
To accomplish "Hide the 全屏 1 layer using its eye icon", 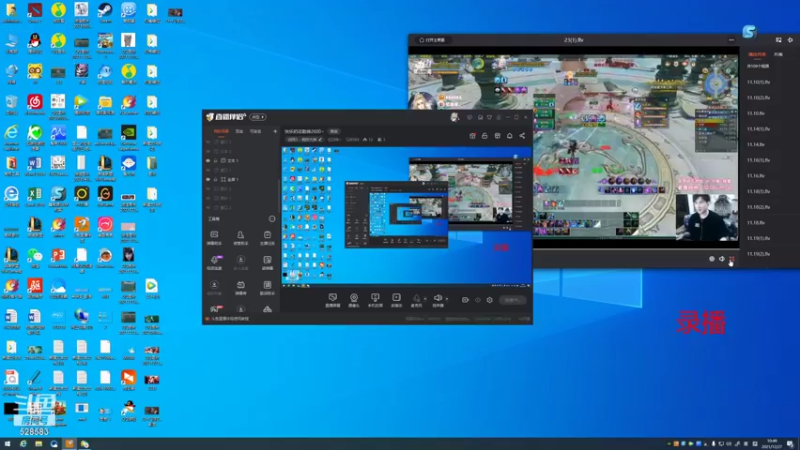I will coord(208,180).
